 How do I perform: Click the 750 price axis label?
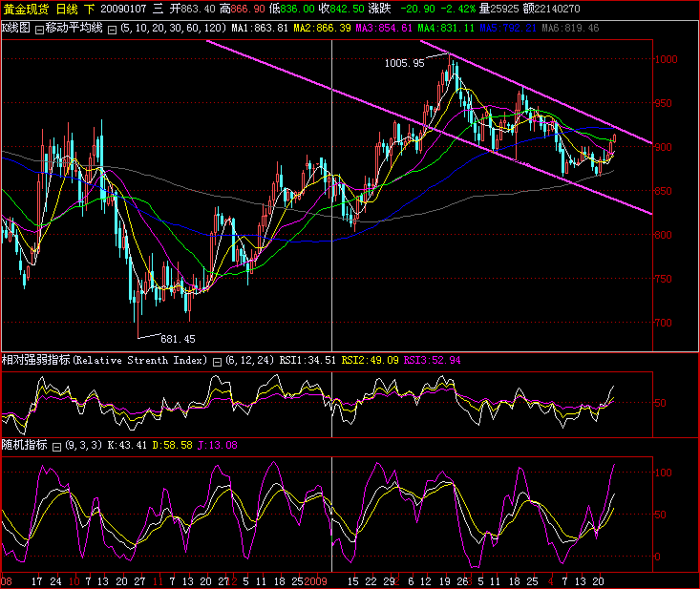tap(664, 279)
